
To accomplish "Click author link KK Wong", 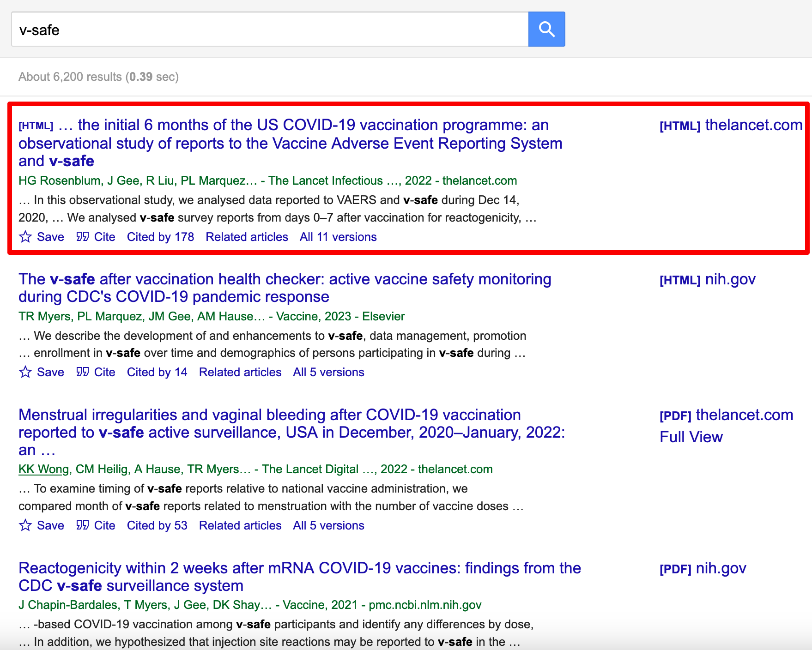I will tap(43, 469).
